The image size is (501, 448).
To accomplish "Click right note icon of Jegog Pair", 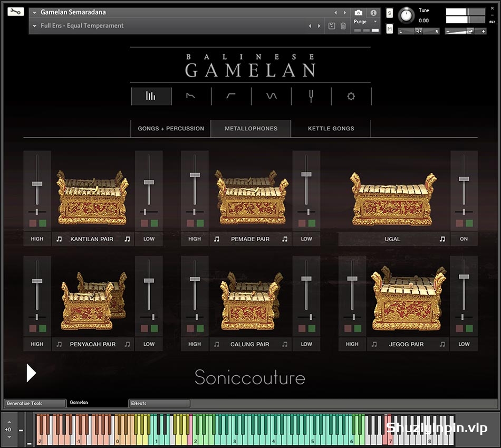I will pos(442,344).
